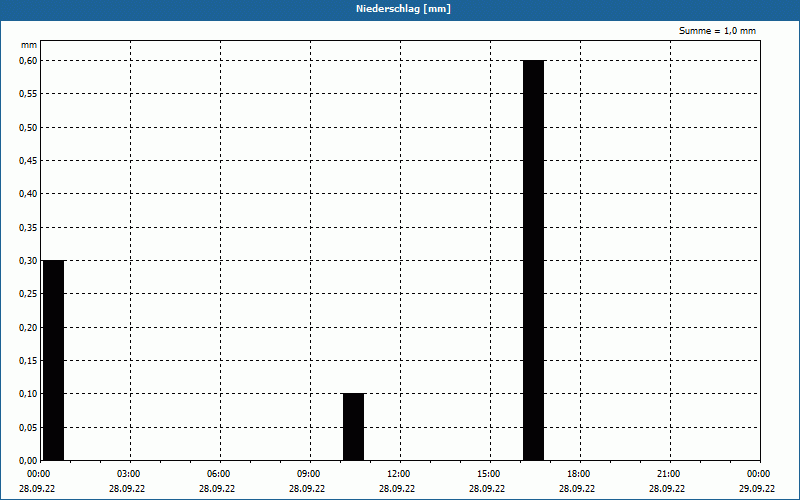Click the 0,40 y-axis value

pyautogui.click(x=28, y=194)
